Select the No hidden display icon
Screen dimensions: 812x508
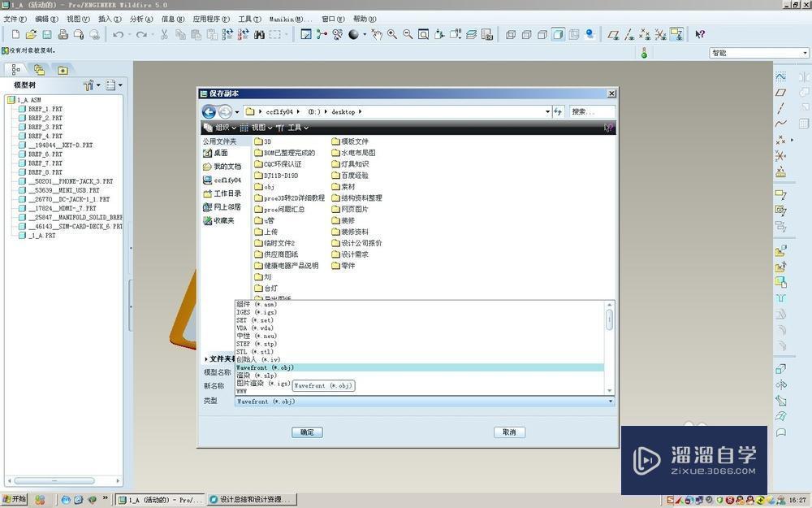pos(542,34)
